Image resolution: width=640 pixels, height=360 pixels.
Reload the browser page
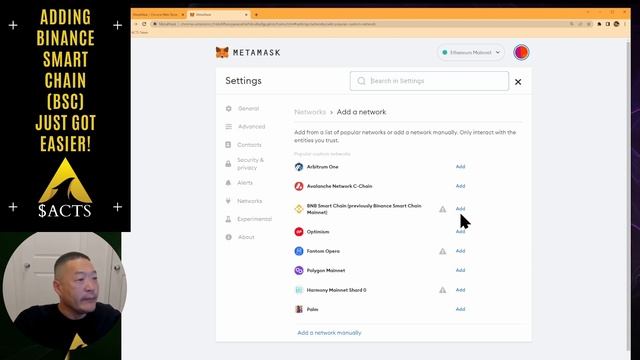coord(144,24)
